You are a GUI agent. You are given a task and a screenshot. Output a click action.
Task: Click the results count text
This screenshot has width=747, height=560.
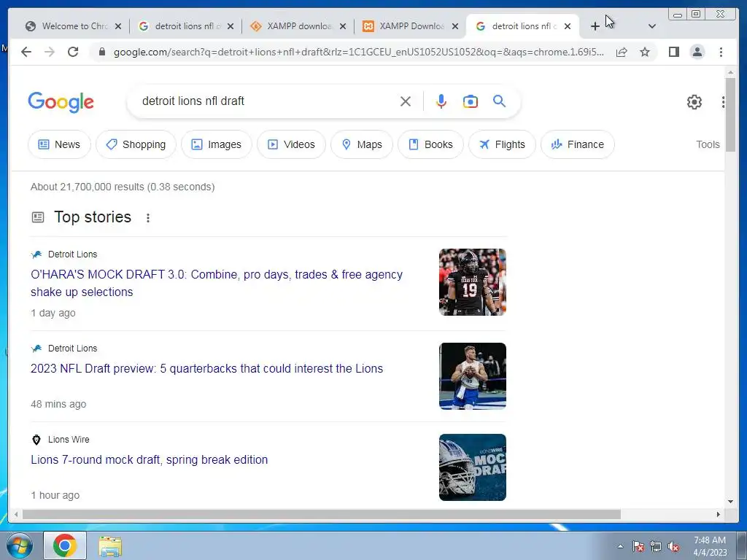123,187
